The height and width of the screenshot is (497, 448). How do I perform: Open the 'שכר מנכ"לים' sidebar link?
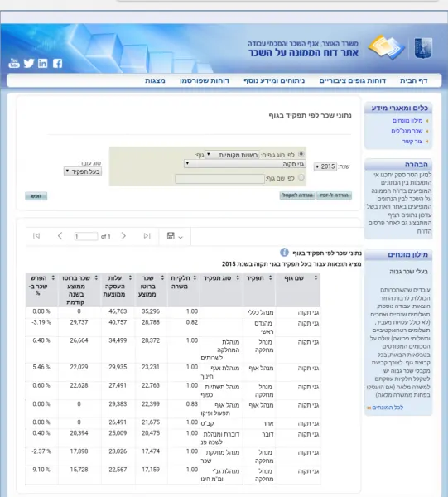[x=407, y=131]
